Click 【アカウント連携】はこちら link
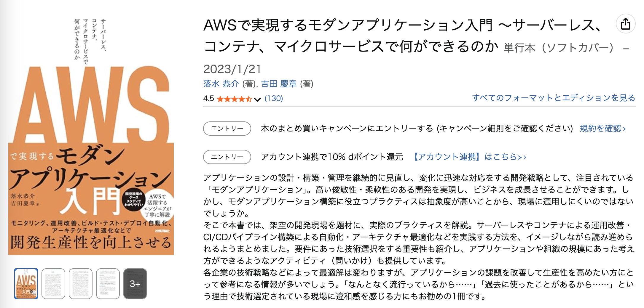This screenshot has height=308, width=644. coord(470,157)
